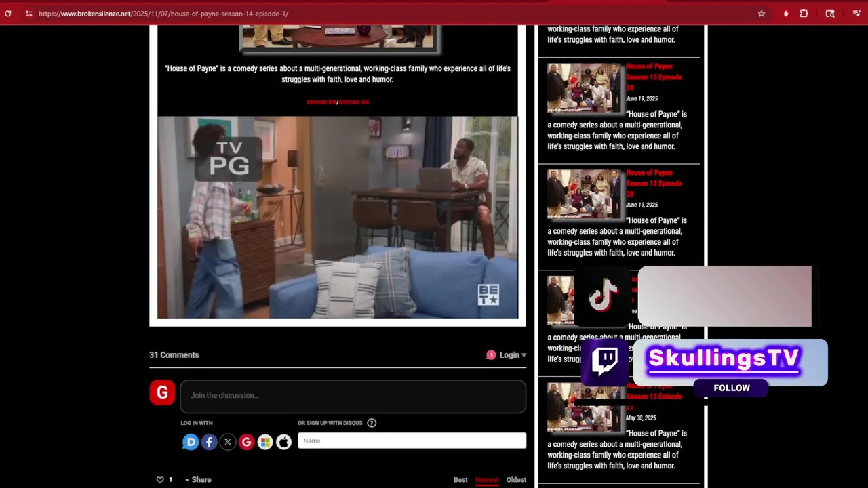Image resolution: width=868 pixels, height=488 pixels.
Task: Open the browser extensions puzzle icon
Action: (804, 14)
